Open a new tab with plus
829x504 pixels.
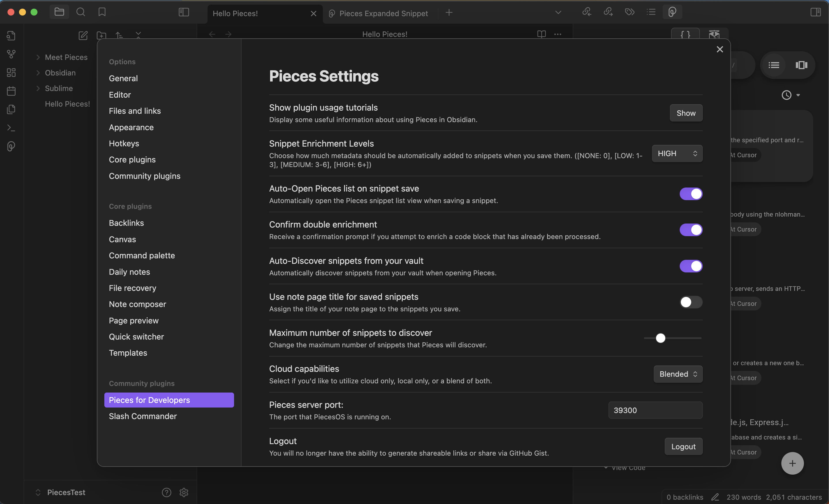coord(449,12)
